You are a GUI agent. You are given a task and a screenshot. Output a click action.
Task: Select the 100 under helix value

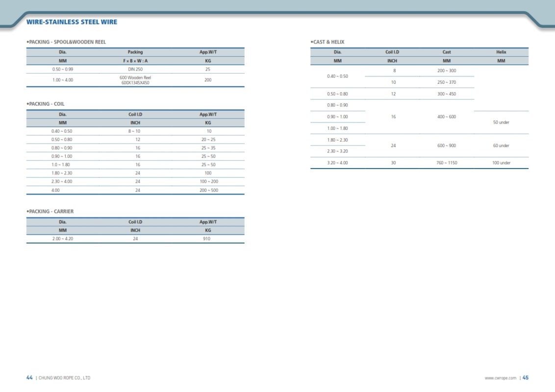click(501, 163)
